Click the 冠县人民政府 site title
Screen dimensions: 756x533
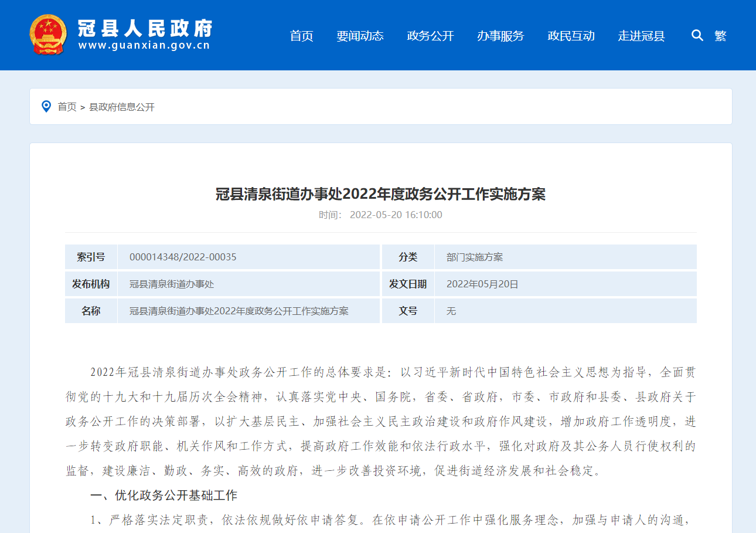click(145, 28)
